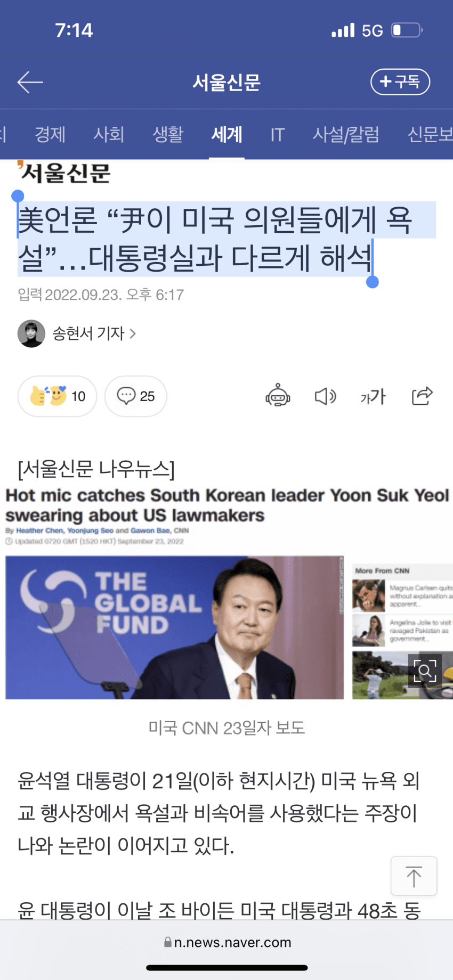The width and height of the screenshot is (453, 980).
Task: Subscribe with the +구독 button
Action: click(400, 81)
